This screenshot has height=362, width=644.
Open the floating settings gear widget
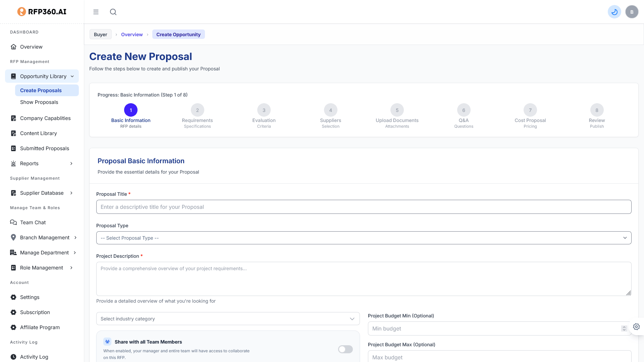pyautogui.click(x=636, y=326)
